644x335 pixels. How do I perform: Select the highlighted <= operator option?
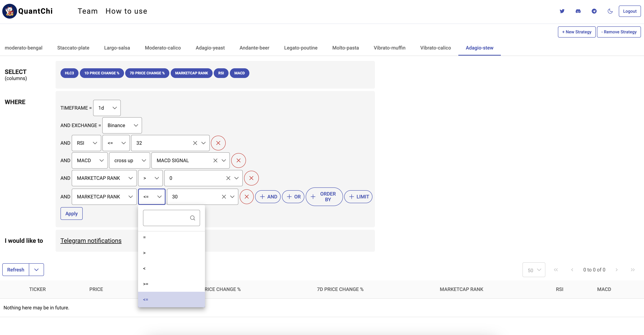pyautogui.click(x=171, y=300)
